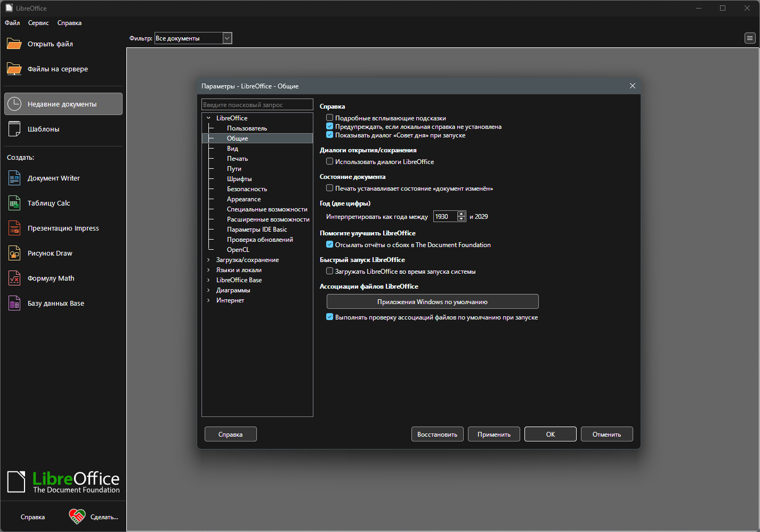Toggle file association check at startup

coord(330,317)
